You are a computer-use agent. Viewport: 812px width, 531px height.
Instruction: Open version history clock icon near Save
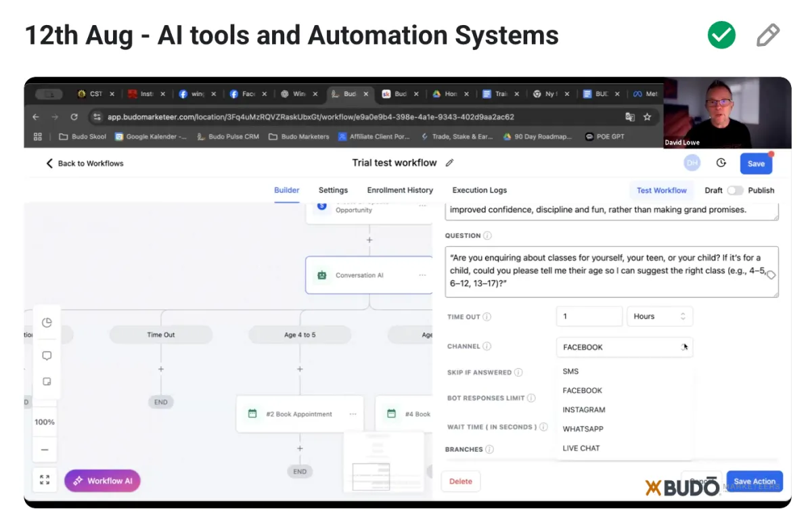tap(721, 163)
